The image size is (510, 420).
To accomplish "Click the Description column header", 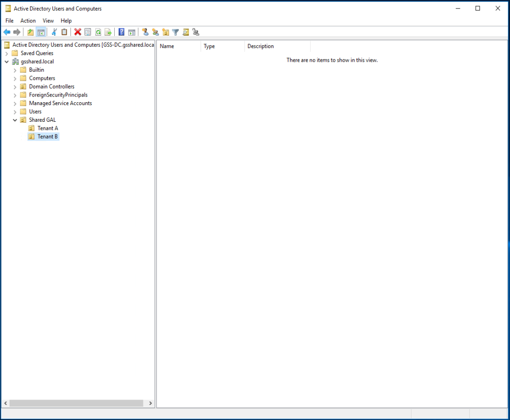I will (x=277, y=47).
